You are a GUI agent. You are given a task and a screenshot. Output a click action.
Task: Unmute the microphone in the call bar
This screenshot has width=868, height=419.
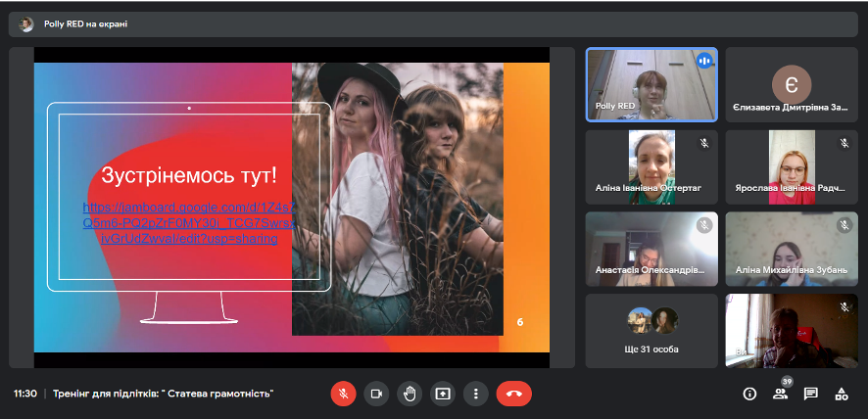[343, 394]
